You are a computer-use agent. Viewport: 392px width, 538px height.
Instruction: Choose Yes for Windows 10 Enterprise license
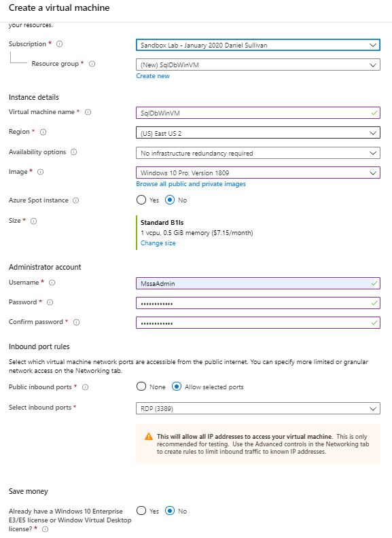[x=141, y=511]
